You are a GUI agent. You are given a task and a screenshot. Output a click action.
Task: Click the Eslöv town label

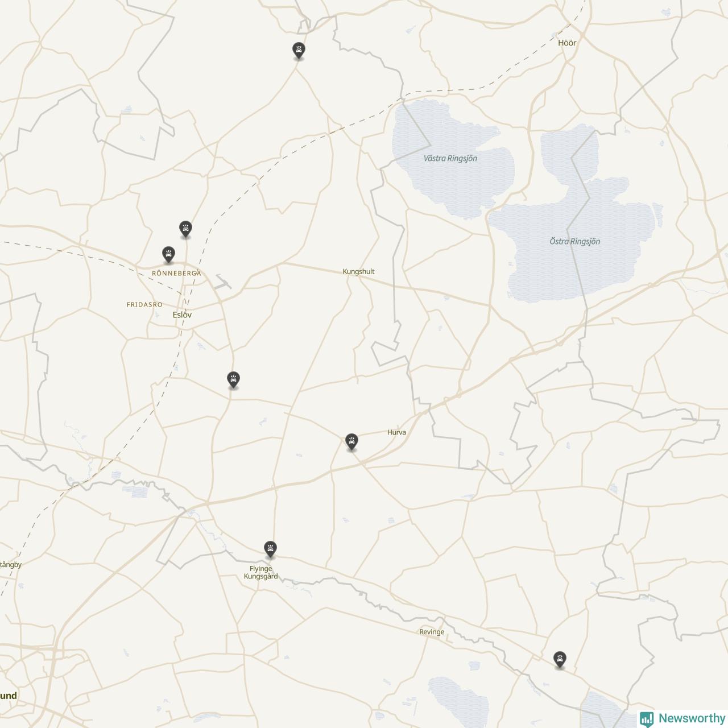pos(183,315)
